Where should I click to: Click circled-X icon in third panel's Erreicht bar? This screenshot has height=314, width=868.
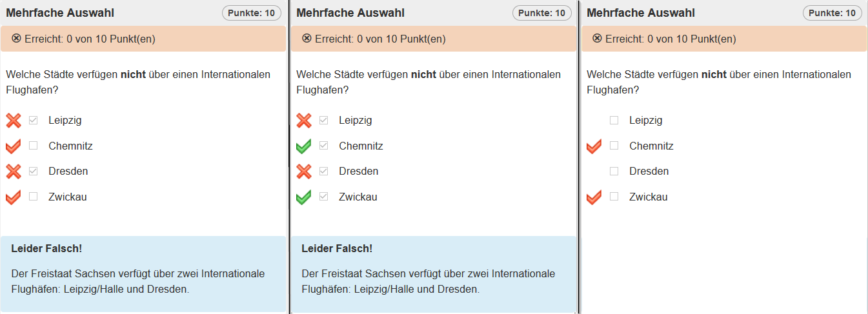coord(598,39)
